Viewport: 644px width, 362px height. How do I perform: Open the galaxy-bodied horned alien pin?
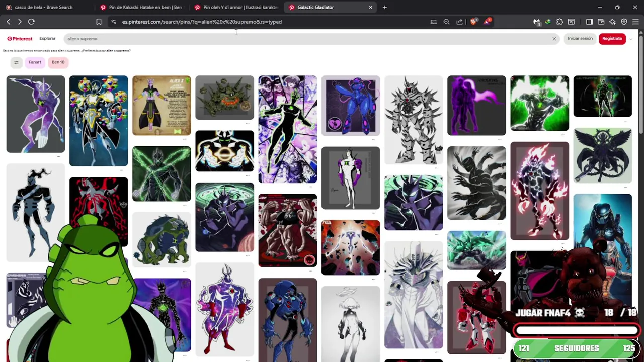coord(224,309)
